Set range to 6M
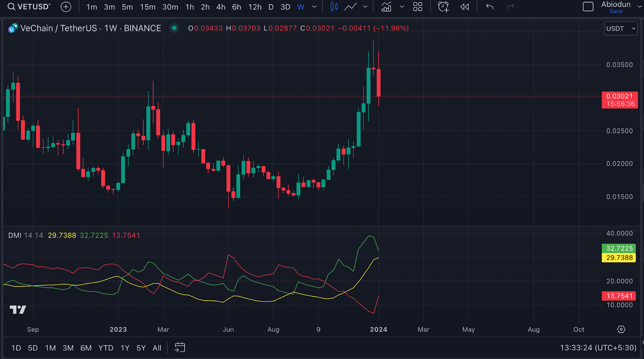644x359 pixels. [x=86, y=348]
